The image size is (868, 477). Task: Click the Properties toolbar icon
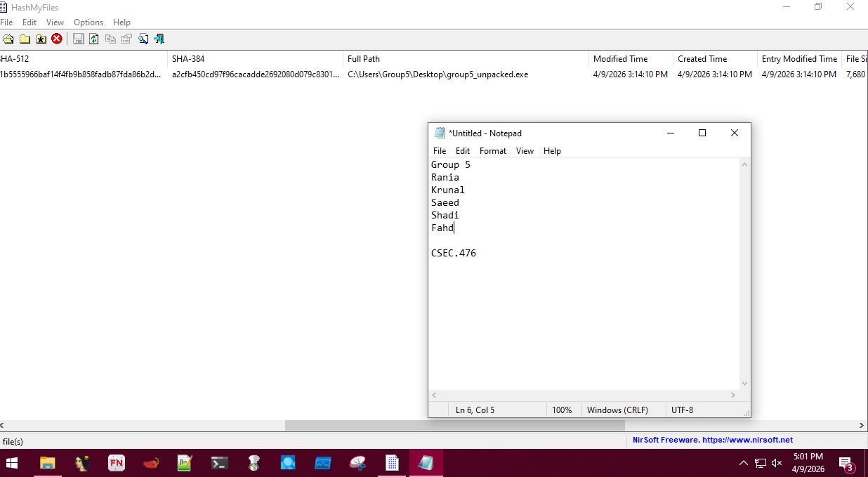126,39
